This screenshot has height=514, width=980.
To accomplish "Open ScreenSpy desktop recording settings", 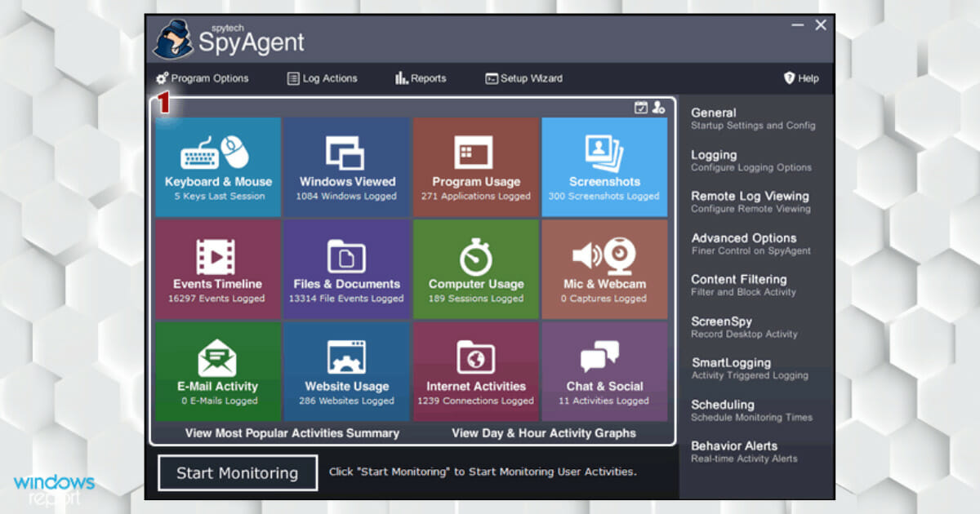I will tap(744, 327).
